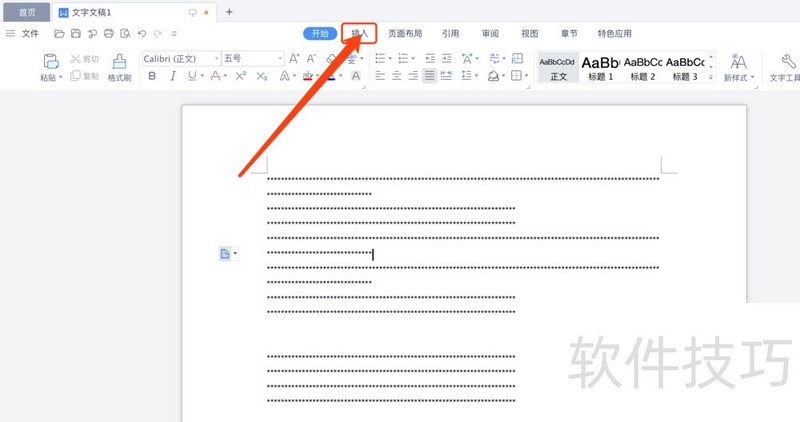Switch to the 开始 ribbon tab
This screenshot has height=422, width=800.
pyautogui.click(x=320, y=34)
